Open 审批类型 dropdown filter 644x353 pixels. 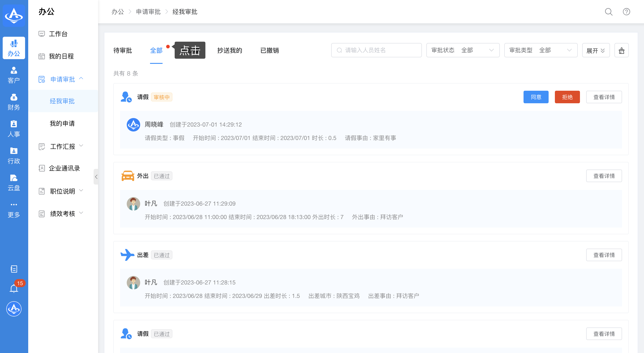(541, 50)
